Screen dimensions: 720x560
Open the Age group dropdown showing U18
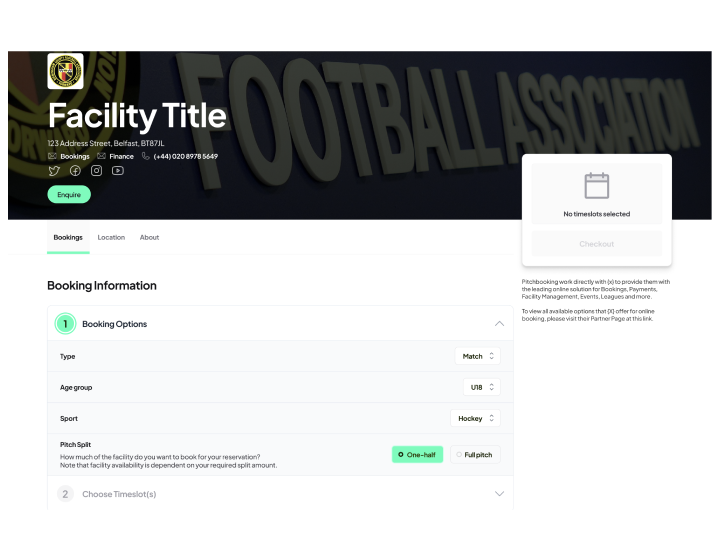click(482, 387)
